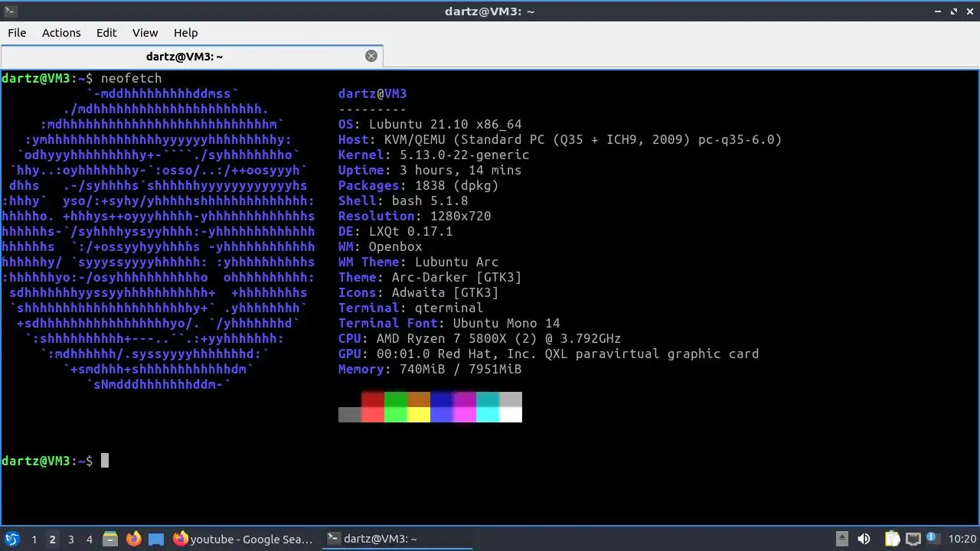Click the typed 'neofetch' command text
Viewport: 980px width, 551px height.
pyautogui.click(x=131, y=78)
